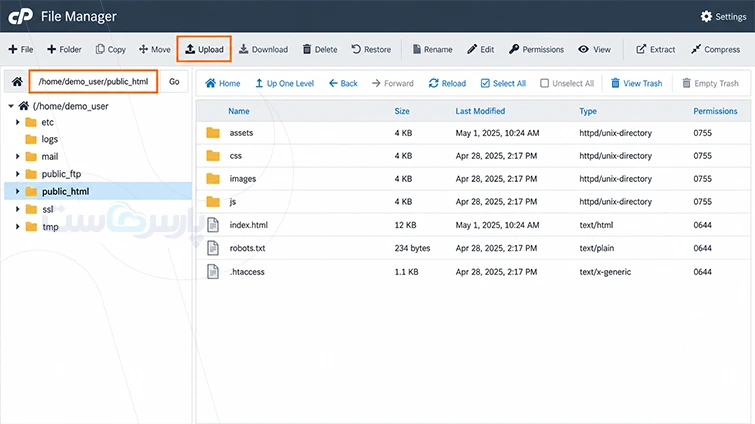Reload the file listing
This screenshot has width=755, height=424.
click(x=447, y=83)
